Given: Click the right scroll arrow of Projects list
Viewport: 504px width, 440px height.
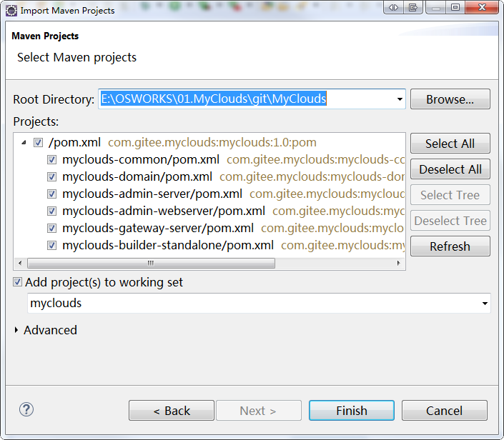Looking at the screenshot, I should (x=399, y=263).
